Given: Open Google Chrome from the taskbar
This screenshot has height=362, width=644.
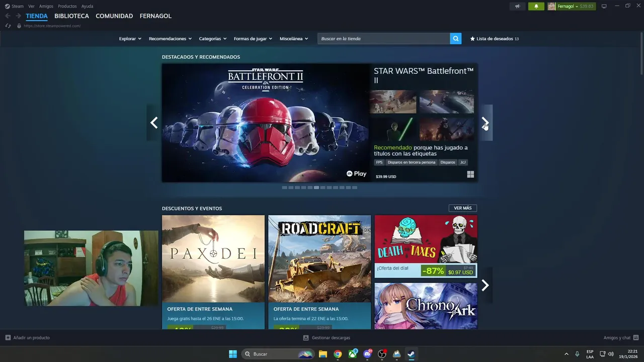Looking at the screenshot, I should (338, 354).
